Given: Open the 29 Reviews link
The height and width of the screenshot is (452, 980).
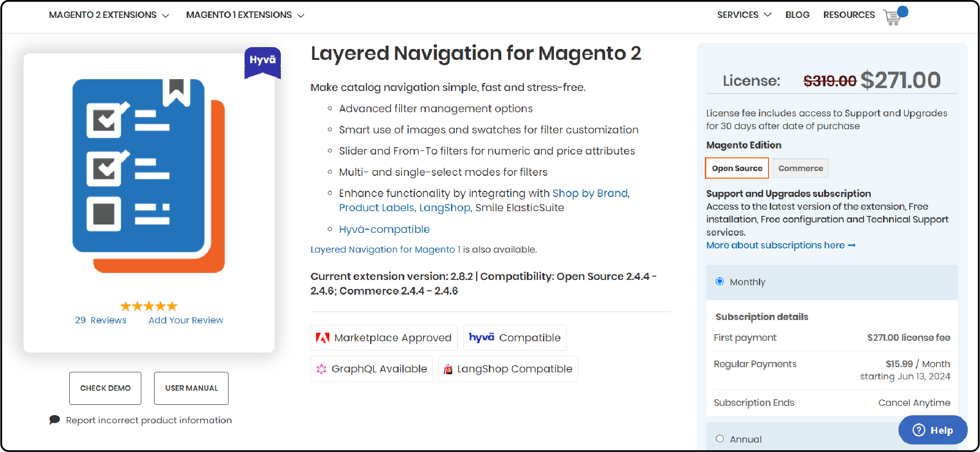Looking at the screenshot, I should [101, 320].
